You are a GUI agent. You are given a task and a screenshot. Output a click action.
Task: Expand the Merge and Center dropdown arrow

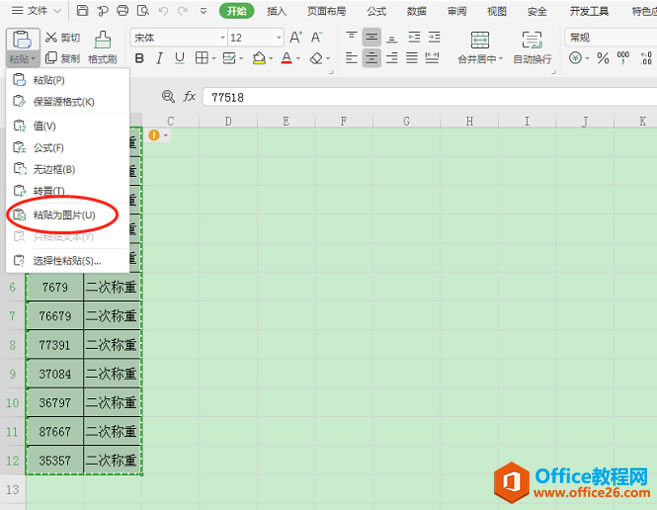(x=500, y=59)
